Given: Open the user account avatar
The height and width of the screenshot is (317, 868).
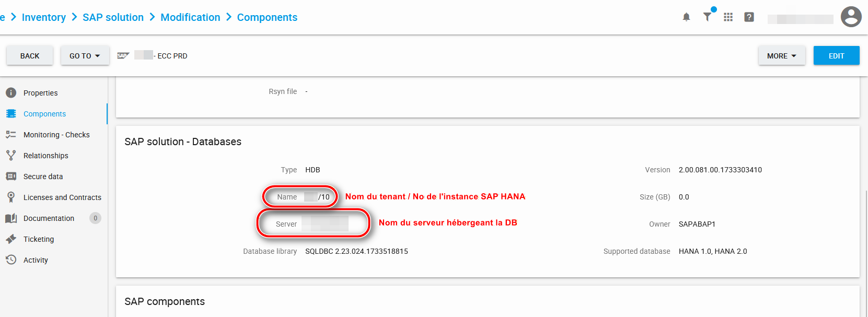Looking at the screenshot, I should (x=851, y=17).
